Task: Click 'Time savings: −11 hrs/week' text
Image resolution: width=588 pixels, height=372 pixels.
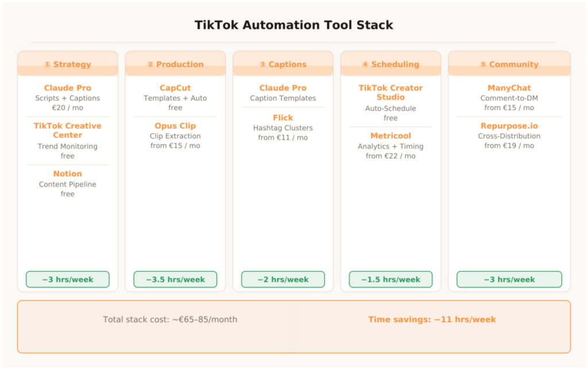Action: pos(432,320)
